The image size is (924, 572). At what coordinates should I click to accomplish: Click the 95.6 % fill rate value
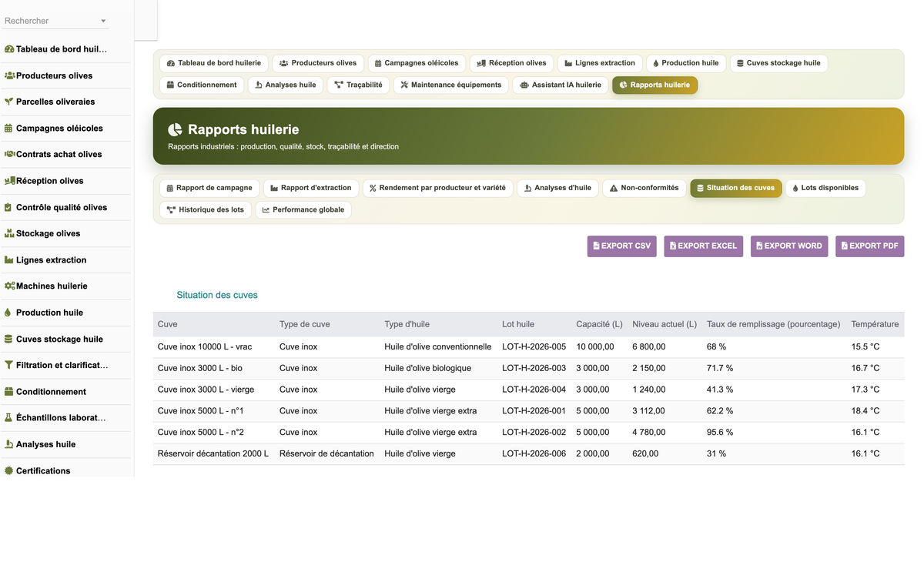(x=720, y=433)
